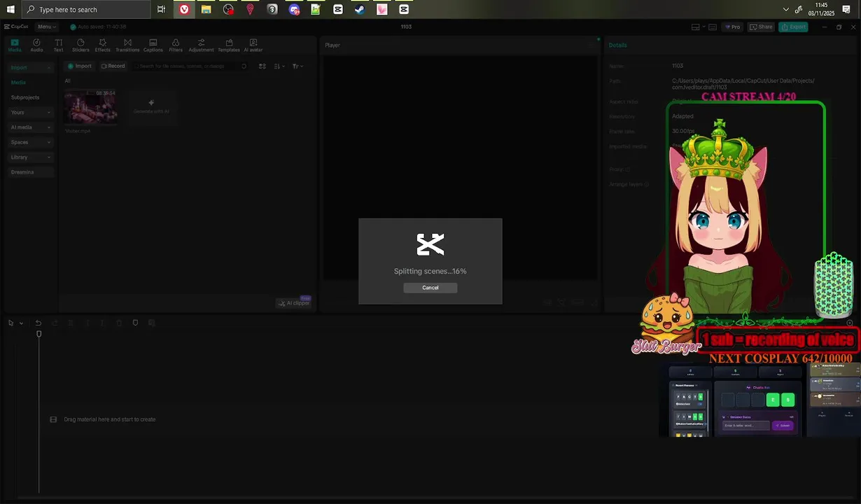Click the project path text in Details

pyautogui.click(x=742, y=84)
